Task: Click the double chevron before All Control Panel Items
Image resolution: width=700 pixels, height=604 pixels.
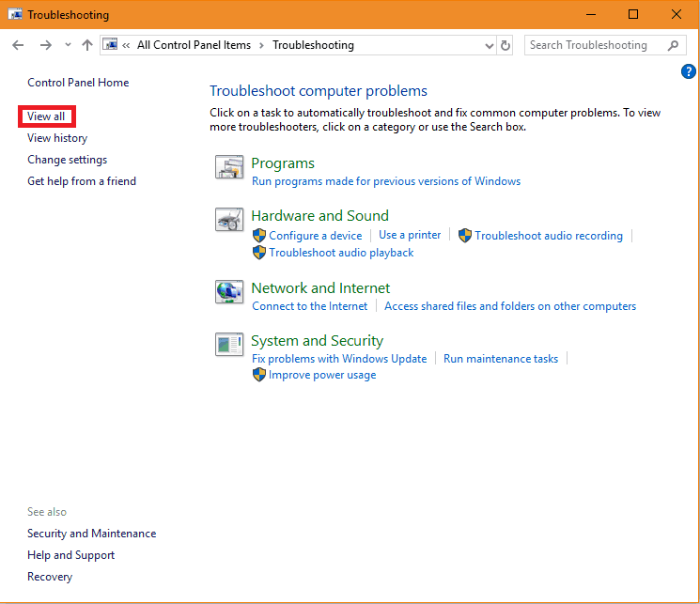Action: (x=126, y=45)
